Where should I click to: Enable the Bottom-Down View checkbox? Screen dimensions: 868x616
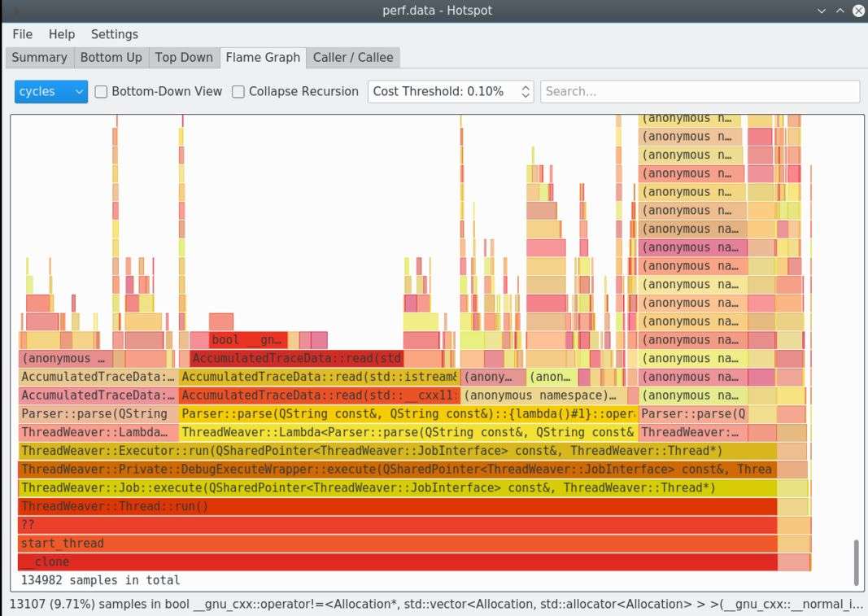tap(102, 92)
